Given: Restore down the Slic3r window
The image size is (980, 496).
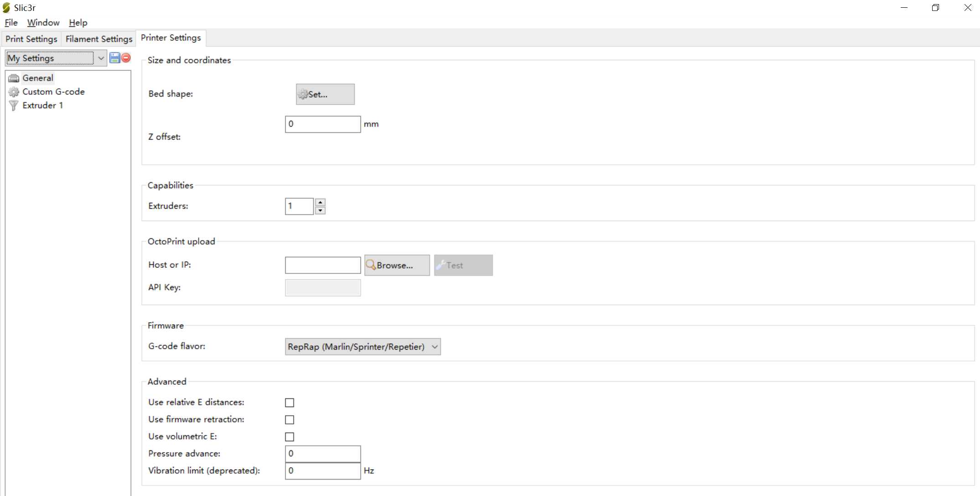Looking at the screenshot, I should coord(935,8).
